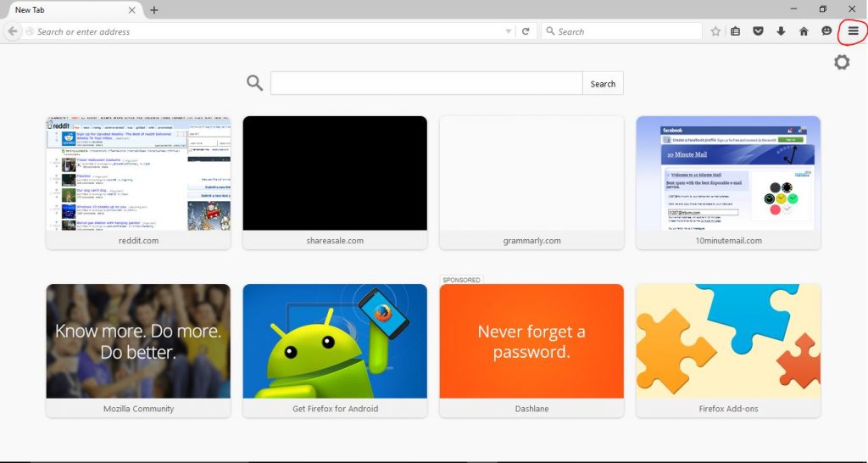The height and width of the screenshot is (463, 868).
Task: Click the magnifier icon in toolbar search bar
Action: tap(550, 31)
